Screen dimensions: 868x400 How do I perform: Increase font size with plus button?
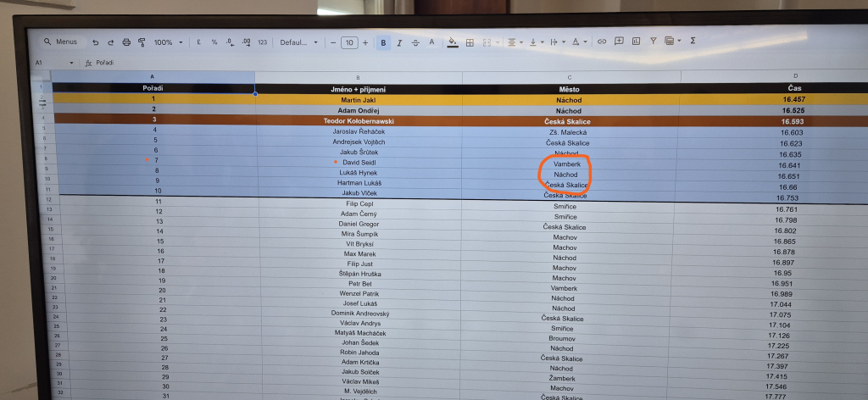pyautogui.click(x=365, y=42)
